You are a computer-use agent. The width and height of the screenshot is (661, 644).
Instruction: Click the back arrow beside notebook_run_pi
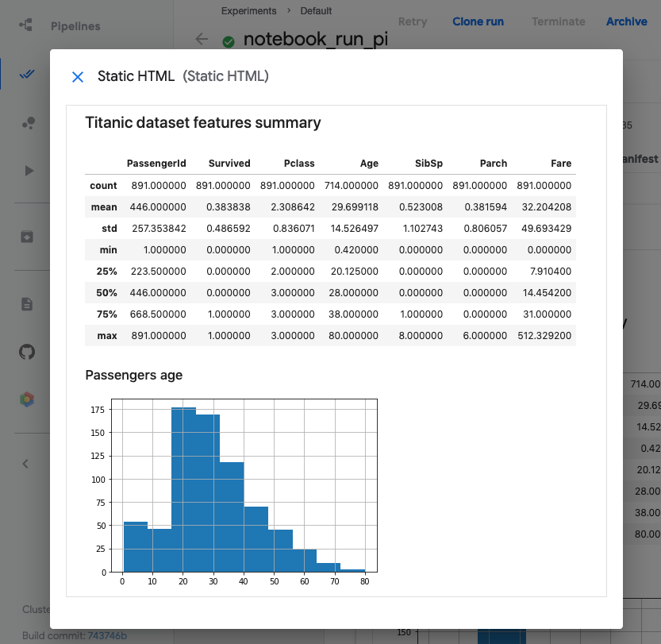(x=201, y=38)
